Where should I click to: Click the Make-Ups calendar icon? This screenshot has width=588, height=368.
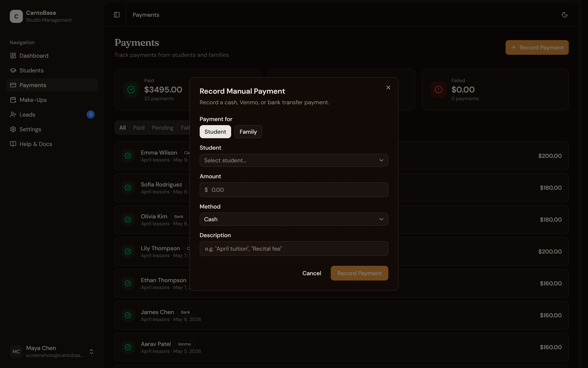13,100
